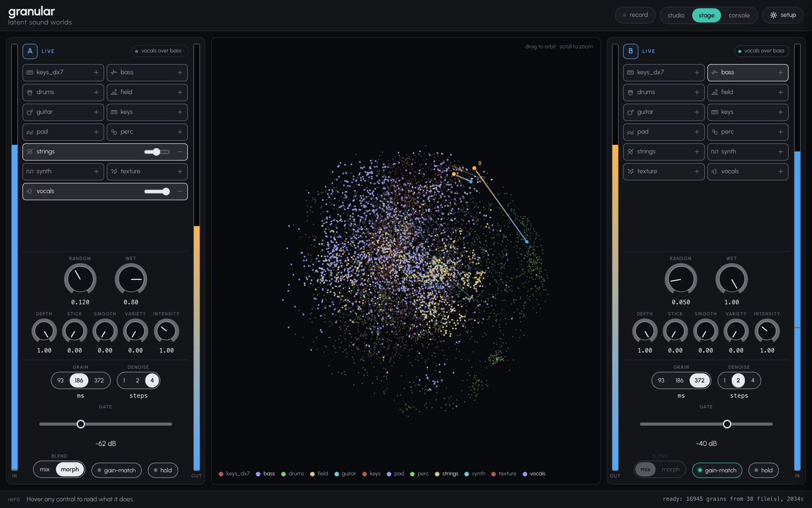Add bass with plus in panel A
The width and height of the screenshot is (812, 508).
coord(180,73)
